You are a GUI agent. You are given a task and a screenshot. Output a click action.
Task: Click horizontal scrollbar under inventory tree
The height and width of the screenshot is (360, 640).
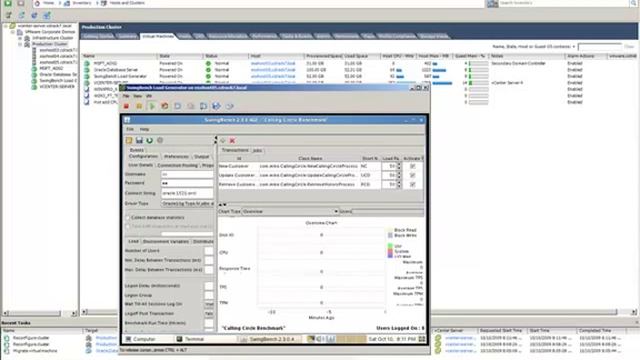40,313
